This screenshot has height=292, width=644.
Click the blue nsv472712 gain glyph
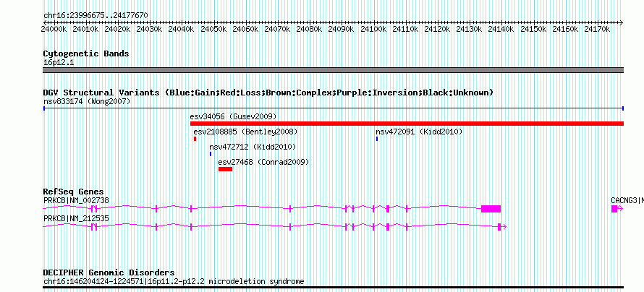(x=211, y=154)
